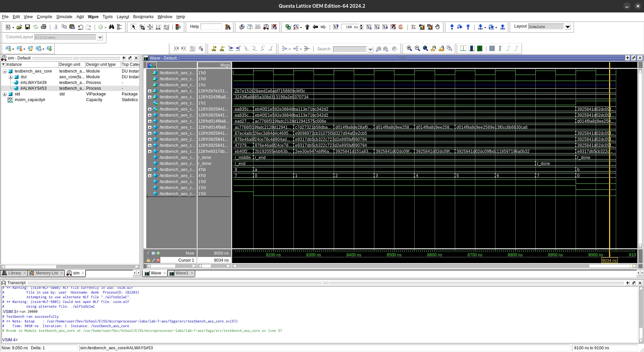Screen dimensions: 644x352
Task: Select the #ALWAYS#39 process row
Action: tap(33, 83)
